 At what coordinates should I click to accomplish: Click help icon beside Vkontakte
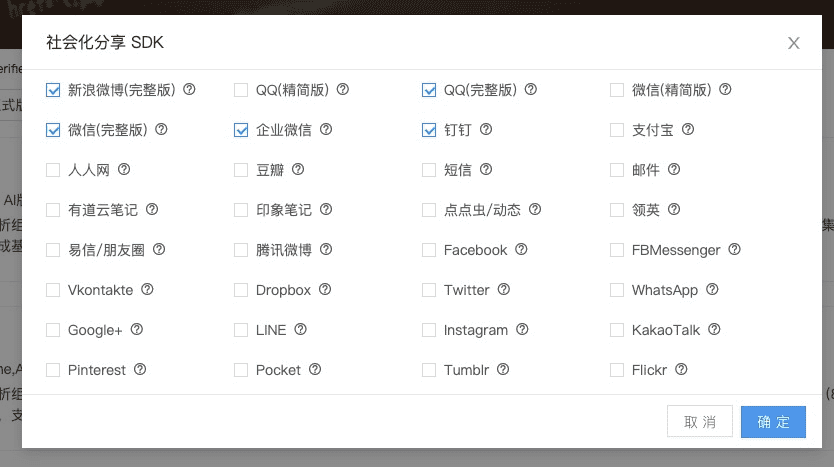(x=147, y=289)
